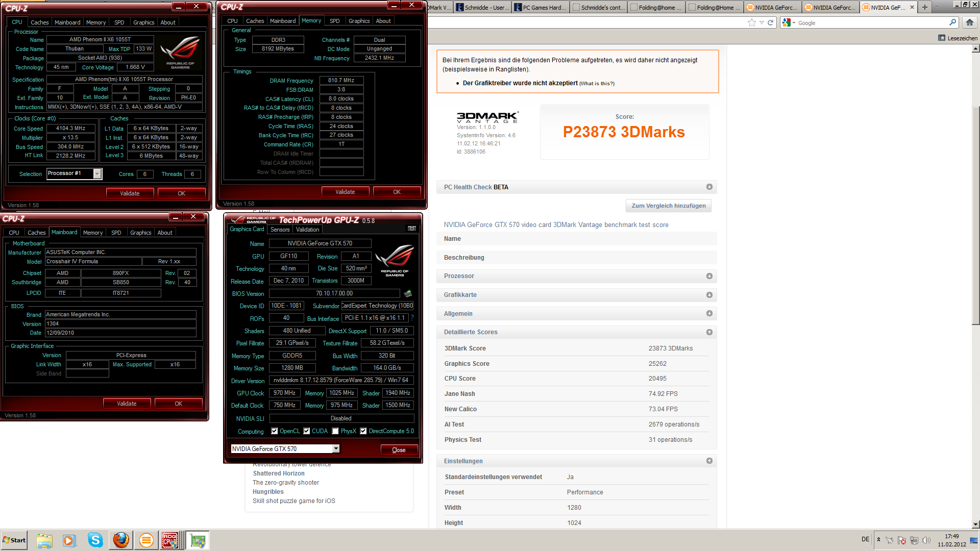980x551 pixels.
Task: Open the 'What is this?' link
Action: pos(597,84)
